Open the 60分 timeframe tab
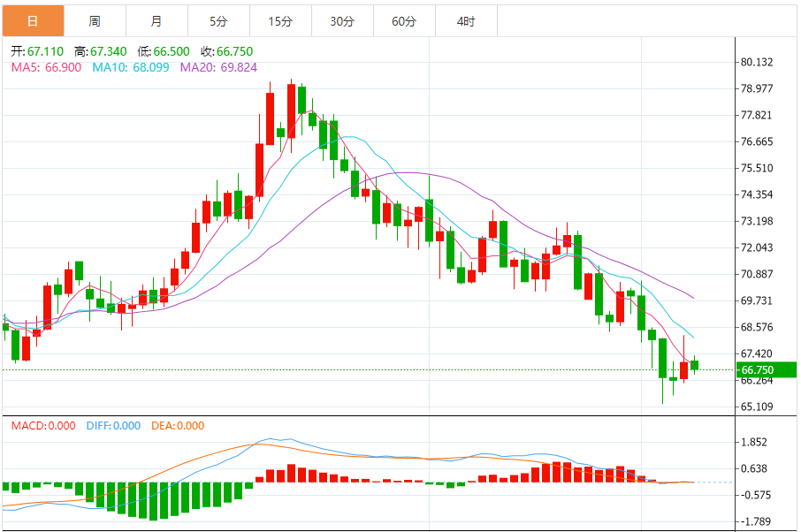The image size is (801, 532). point(404,21)
